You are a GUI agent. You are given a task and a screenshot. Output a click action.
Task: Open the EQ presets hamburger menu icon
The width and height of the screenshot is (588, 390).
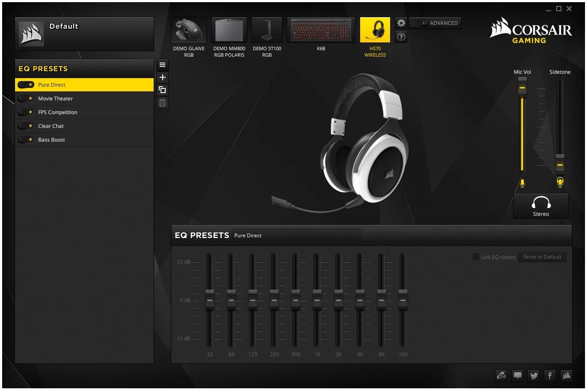coord(162,65)
